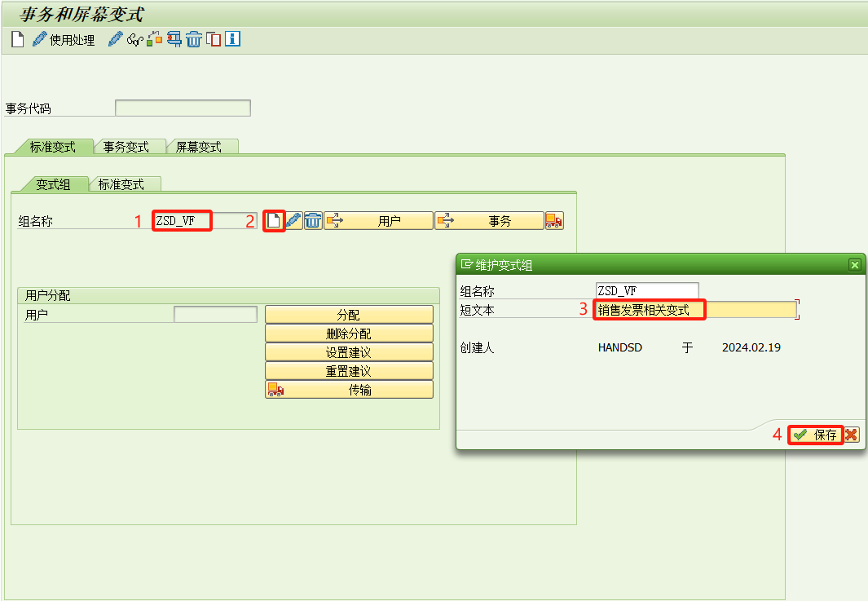Click the Display glasses icon in toolbar
Image resolution: width=868 pixels, height=601 pixels.
135,40
